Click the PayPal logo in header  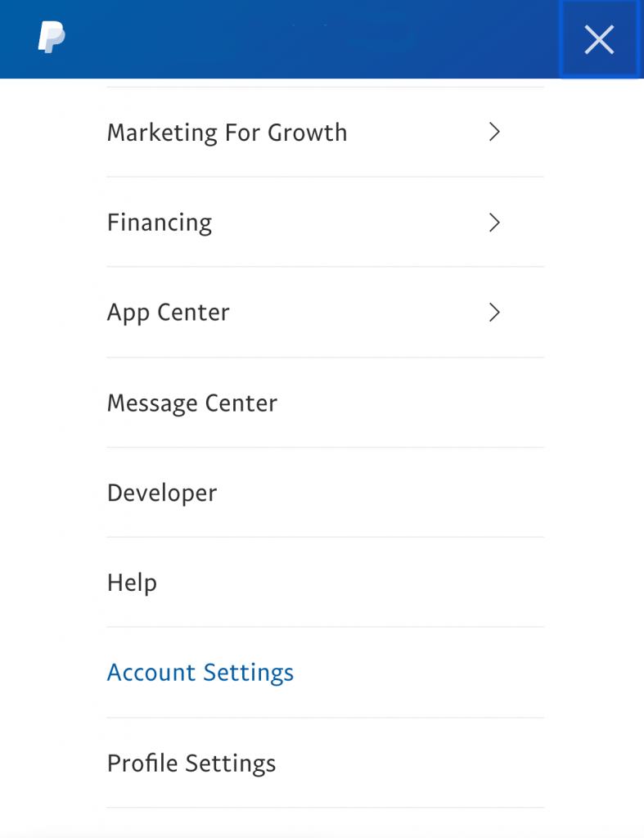(52, 38)
